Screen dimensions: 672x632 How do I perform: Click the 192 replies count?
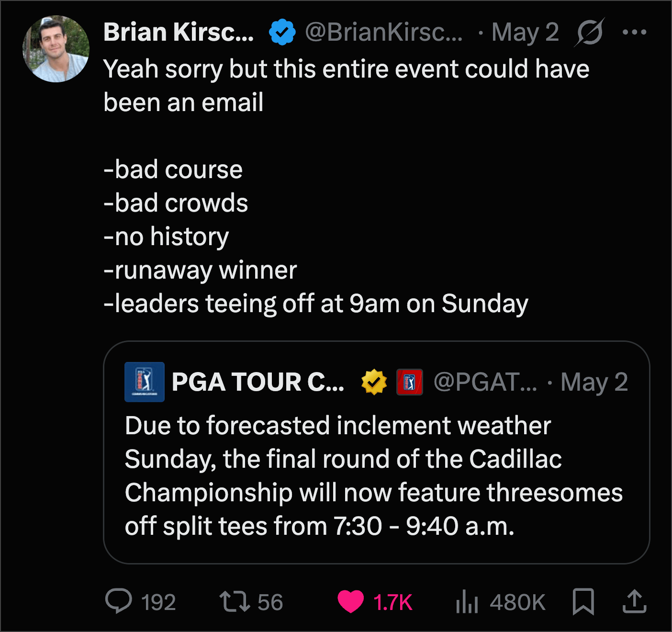click(158, 602)
